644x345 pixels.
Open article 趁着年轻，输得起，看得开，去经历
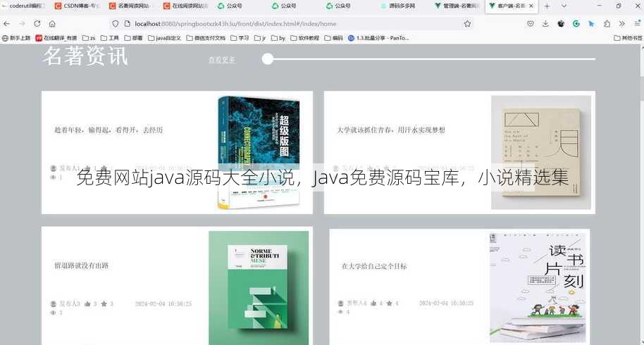point(109,130)
